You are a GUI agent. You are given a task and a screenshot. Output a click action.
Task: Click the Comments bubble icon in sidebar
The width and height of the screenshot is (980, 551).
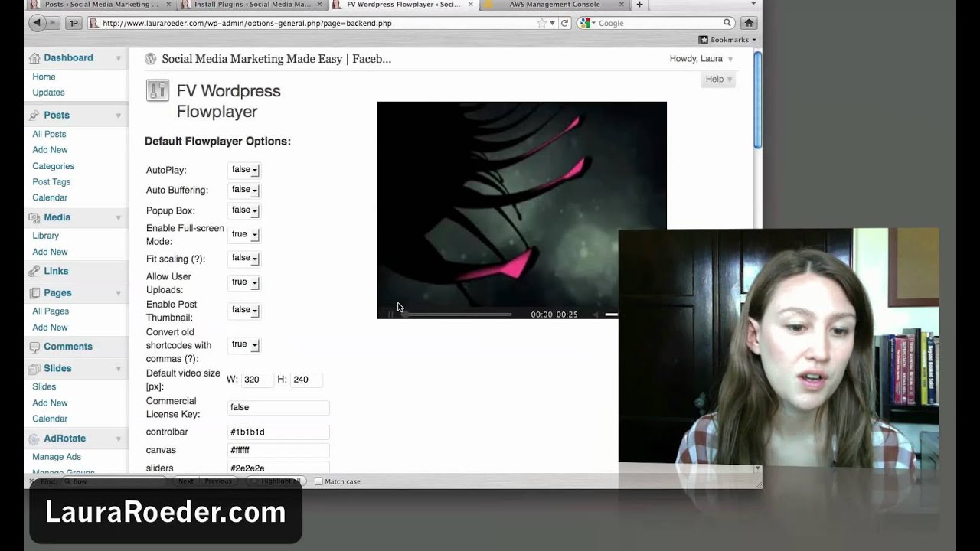coord(34,347)
